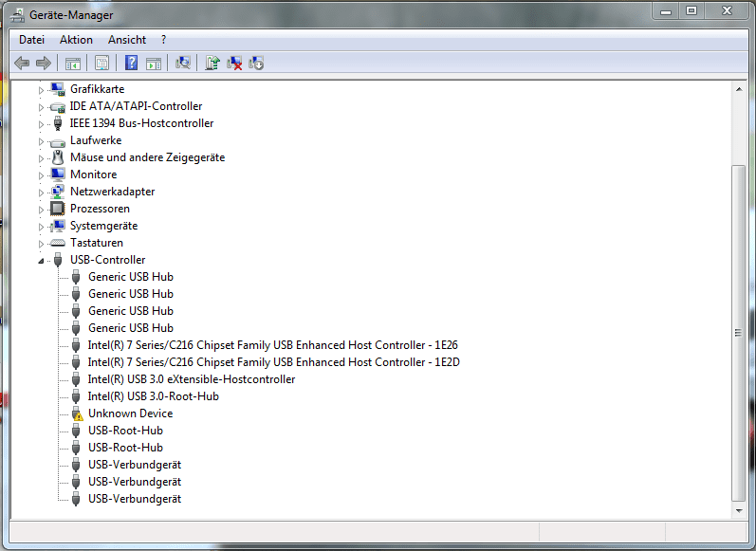Click the Systemgeräte computer icon
Screen dimensions: 756x551
(x=58, y=226)
